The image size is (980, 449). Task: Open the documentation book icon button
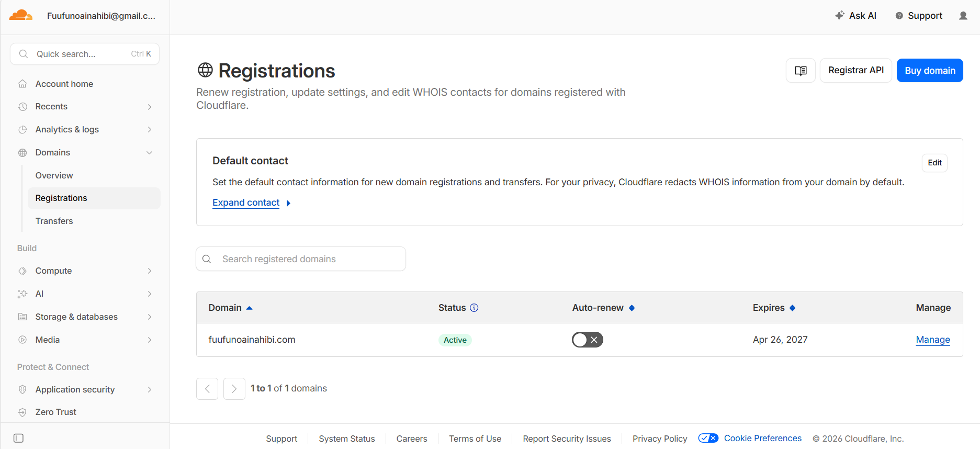801,71
